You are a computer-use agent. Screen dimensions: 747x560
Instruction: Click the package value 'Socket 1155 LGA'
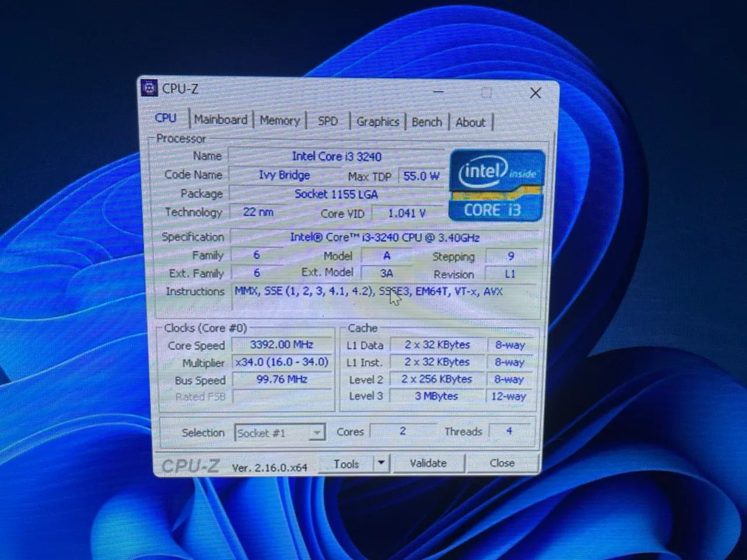[336, 194]
